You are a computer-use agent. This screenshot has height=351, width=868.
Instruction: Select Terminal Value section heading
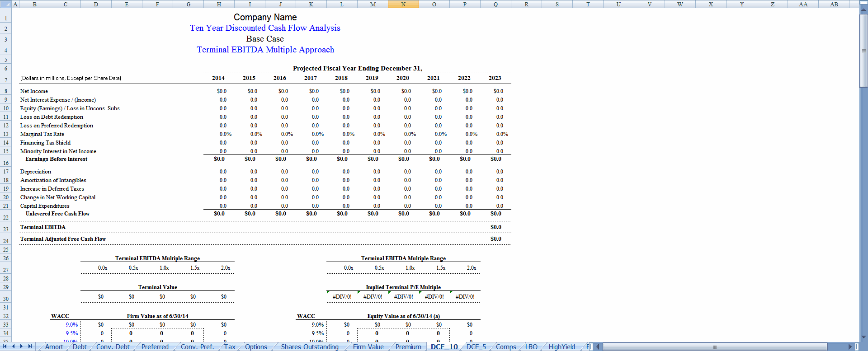coord(158,287)
